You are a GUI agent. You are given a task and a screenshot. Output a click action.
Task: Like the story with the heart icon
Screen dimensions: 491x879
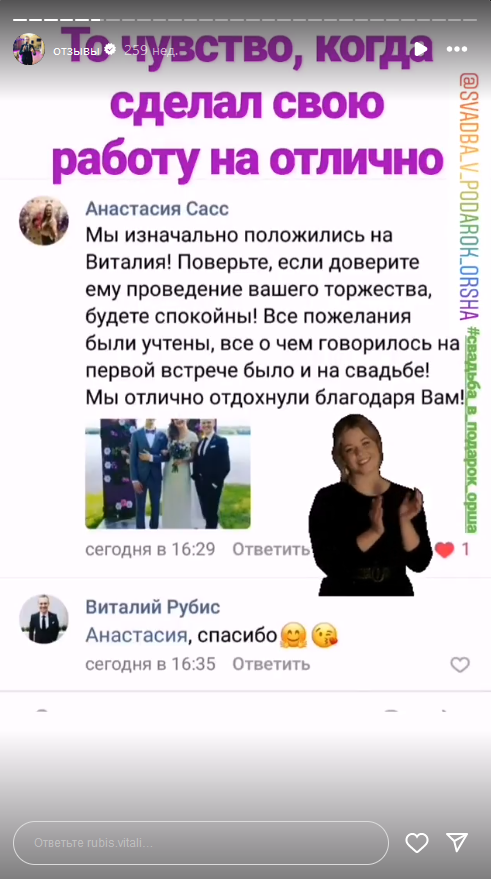click(x=416, y=843)
